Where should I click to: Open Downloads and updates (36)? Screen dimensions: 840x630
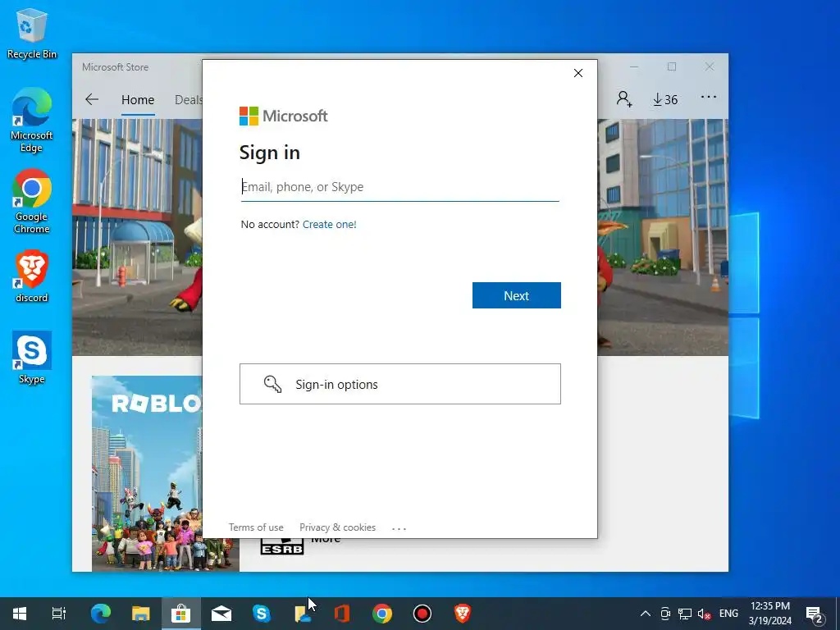point(664,99)
